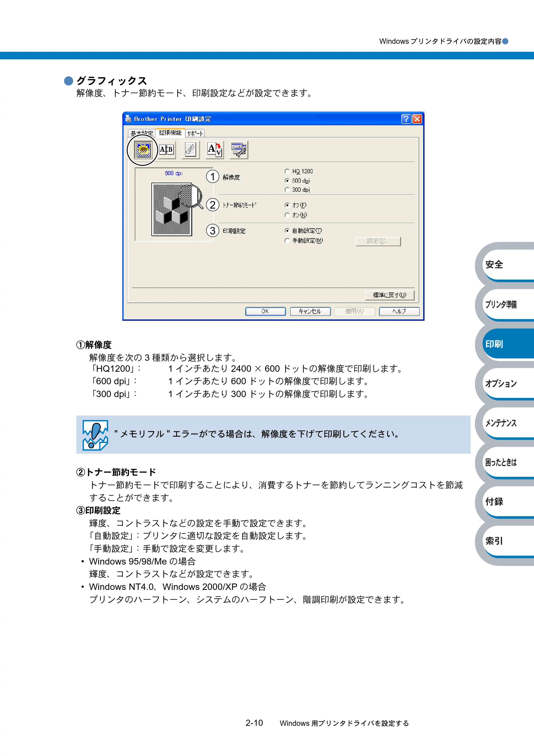The height and width of the screenshot is (756, 534).
Task: Open the duplex printing A|B icon
Action: [166, 150]
